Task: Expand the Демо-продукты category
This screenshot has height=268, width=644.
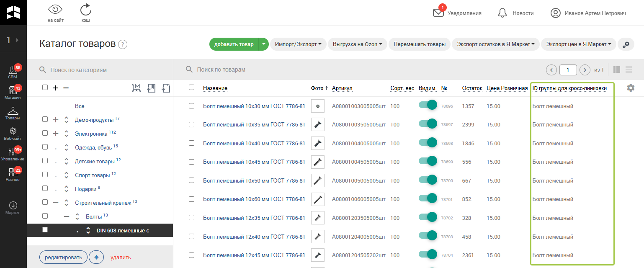Action: click(x=56, y=120)
